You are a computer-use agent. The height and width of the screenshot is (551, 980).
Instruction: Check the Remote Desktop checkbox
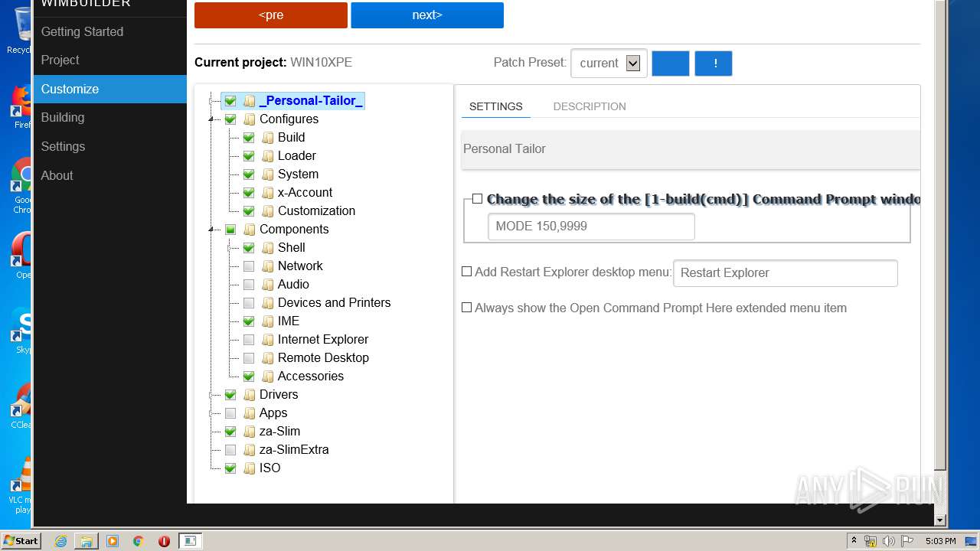click(x=249, y=358)
